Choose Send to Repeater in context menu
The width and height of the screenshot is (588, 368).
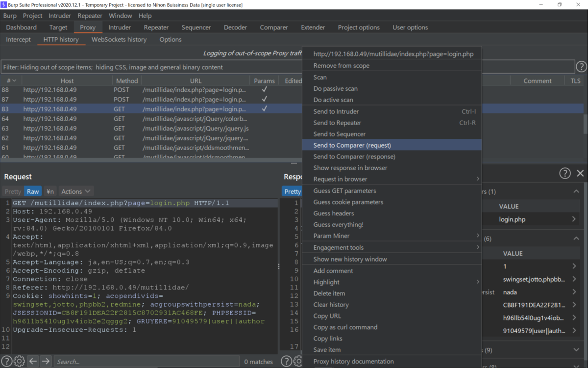[392, 123]
